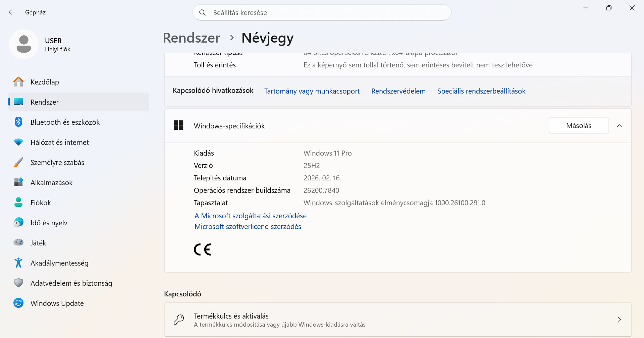
Task: Open Személyre szabás settings
Action: [78, 162]
